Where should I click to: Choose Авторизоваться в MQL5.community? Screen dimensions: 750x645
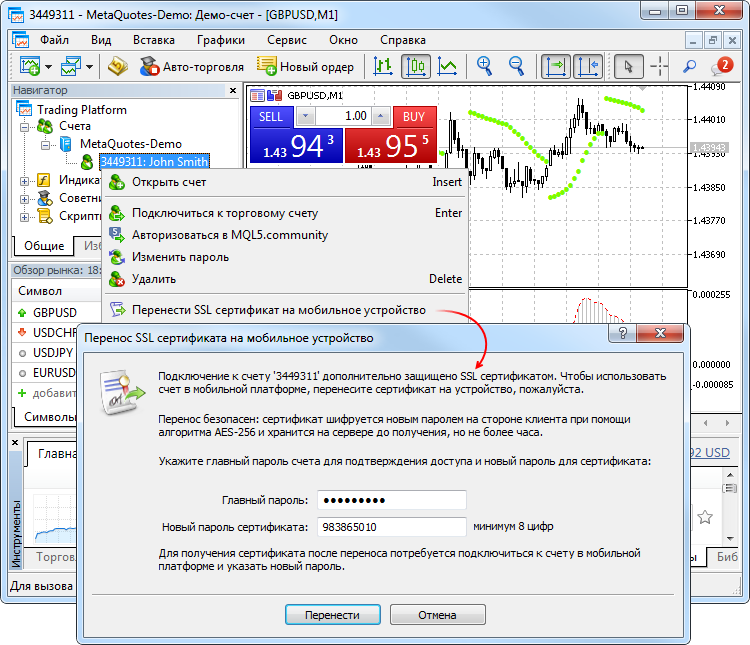point(285,235)
